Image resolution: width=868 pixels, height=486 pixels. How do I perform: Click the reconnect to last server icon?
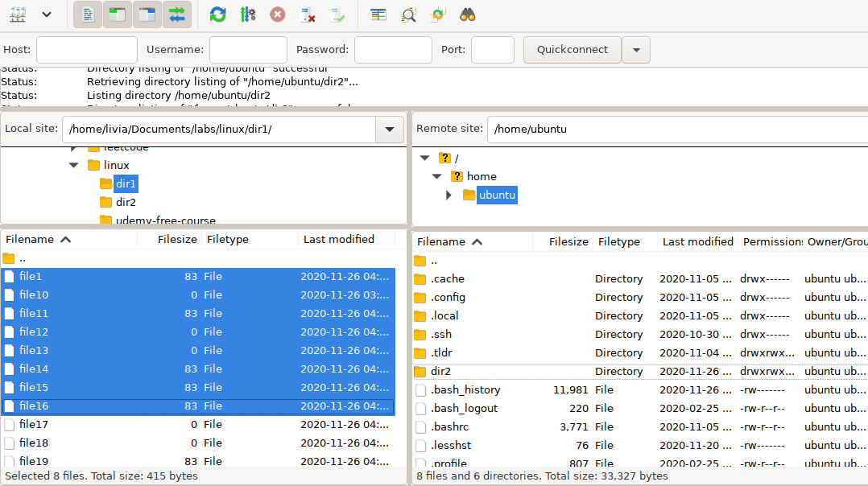pyautogui.click(x=337, y=14)
